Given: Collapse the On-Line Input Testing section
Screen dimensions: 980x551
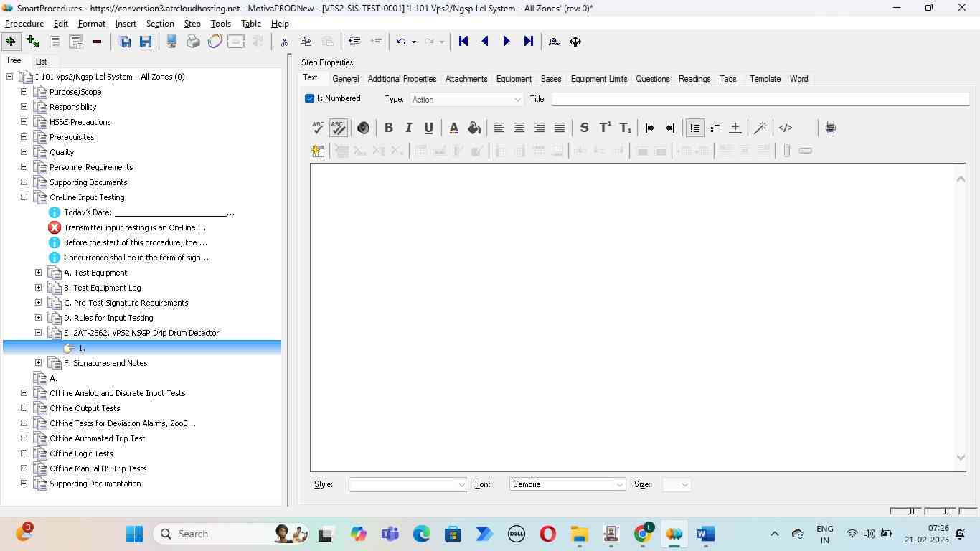Looking at the screenshot, I should coord(24,197).
